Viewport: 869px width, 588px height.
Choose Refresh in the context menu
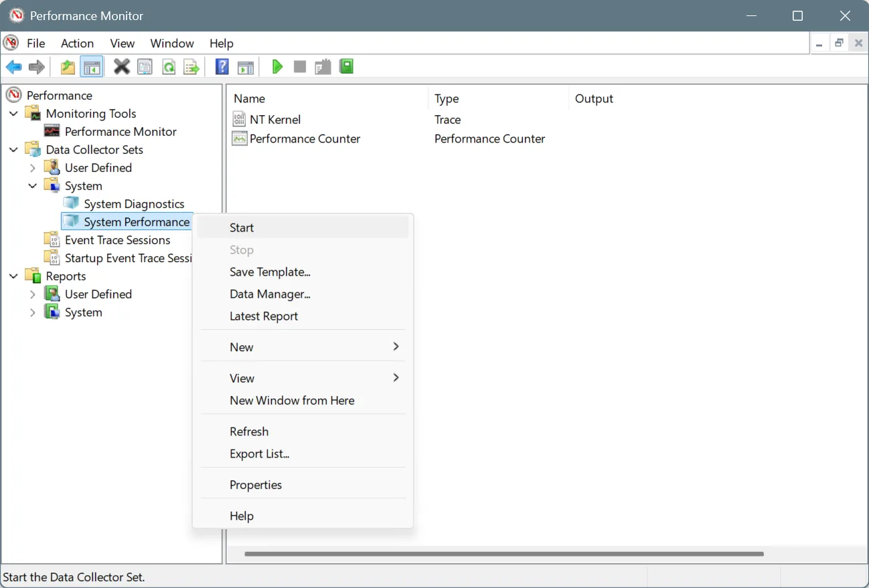click(x=303, y=431)
